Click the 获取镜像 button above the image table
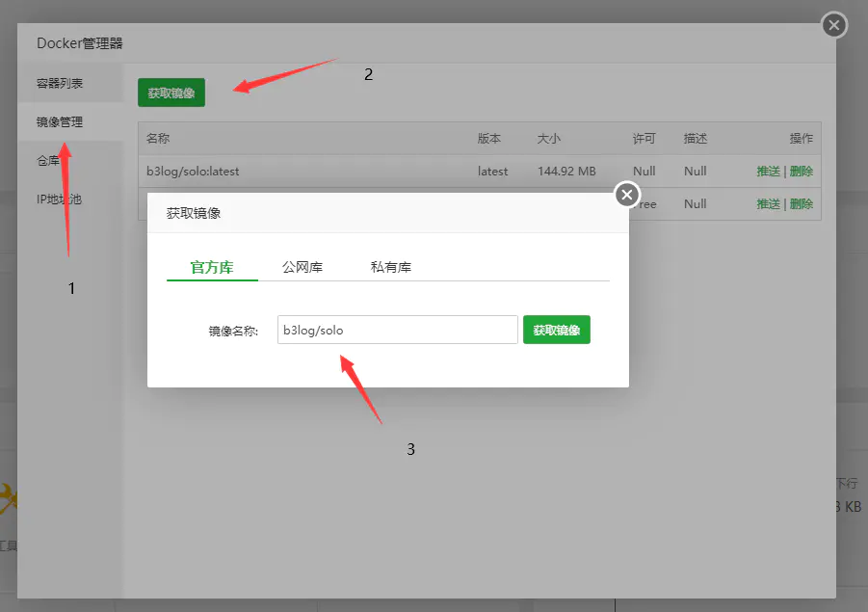The width and height of the screenshot is (868, 612). coord(171,93)
